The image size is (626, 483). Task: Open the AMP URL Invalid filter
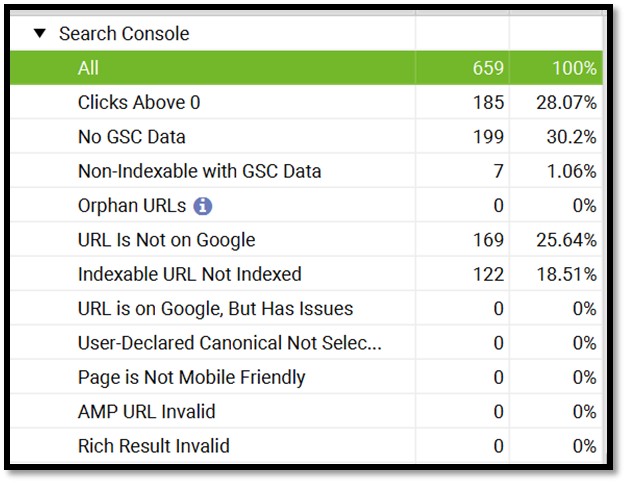306,412
